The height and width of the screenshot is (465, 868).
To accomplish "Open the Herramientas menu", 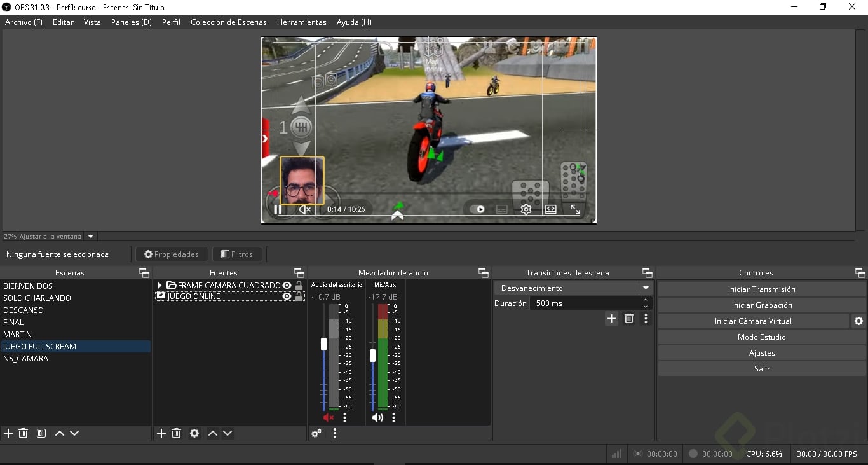I will pyautogui.click(x=301, y=22).
